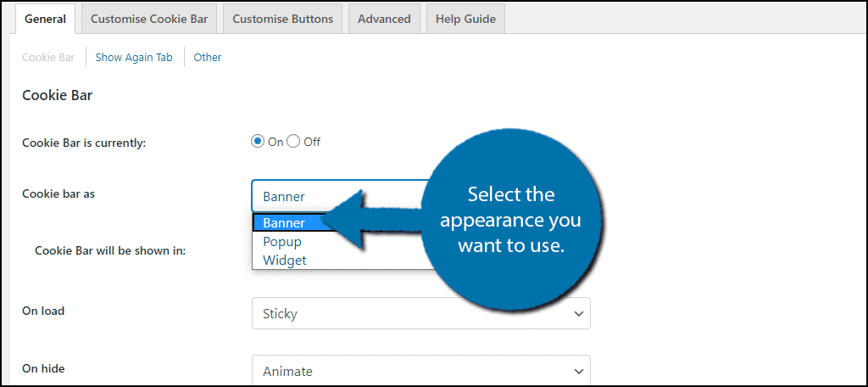Expand the On load Sticky dropdown

tap(420, 313)
